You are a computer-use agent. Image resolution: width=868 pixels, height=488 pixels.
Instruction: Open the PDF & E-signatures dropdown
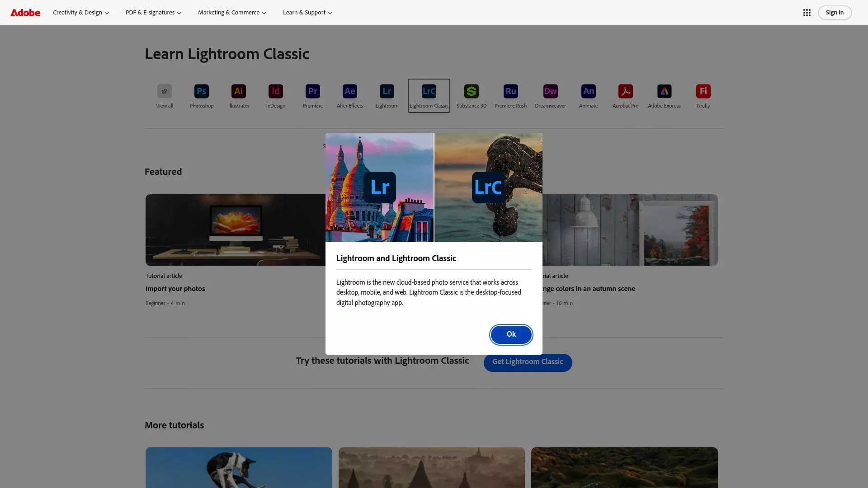click(153, 12)
